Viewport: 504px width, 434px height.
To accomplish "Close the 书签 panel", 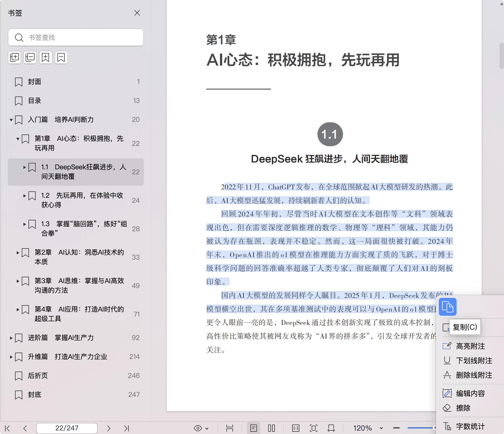I will 137,13.
